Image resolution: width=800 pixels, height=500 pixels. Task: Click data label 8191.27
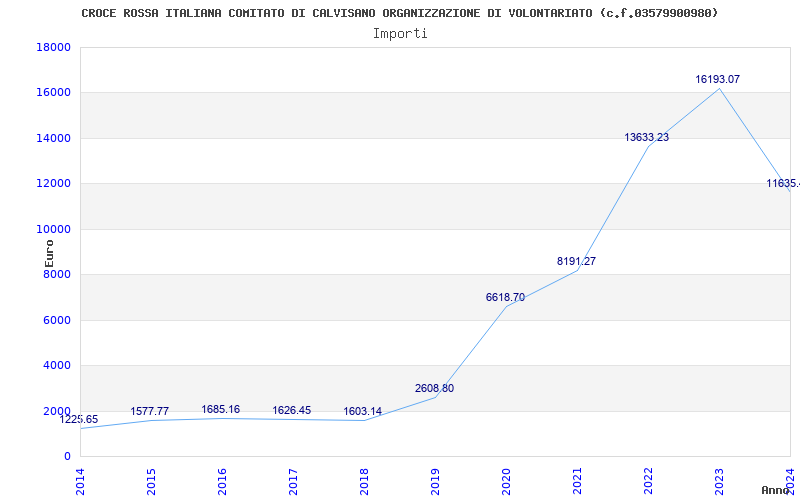click(x=576, y=261)
